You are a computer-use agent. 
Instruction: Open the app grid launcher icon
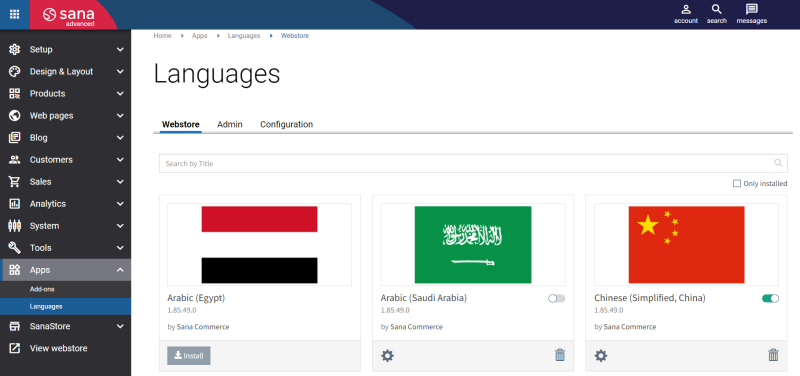tap(15, 14)
